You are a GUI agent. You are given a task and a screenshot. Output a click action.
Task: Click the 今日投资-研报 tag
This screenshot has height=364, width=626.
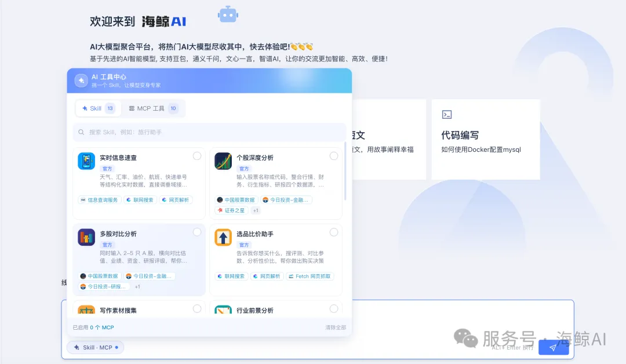point(104,286)
